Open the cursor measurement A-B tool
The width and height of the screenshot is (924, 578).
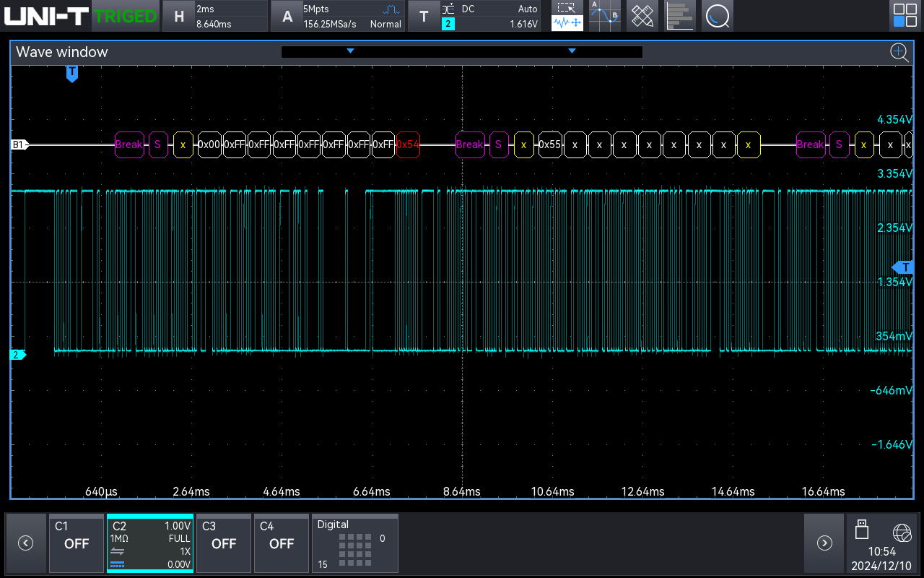(x=604, y=16)
